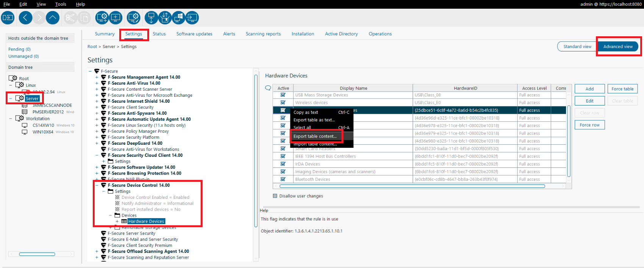
Task: Toggle Active checkbox for Imaging Devices row
Action: pyautogui.click(x=283, y=172)
